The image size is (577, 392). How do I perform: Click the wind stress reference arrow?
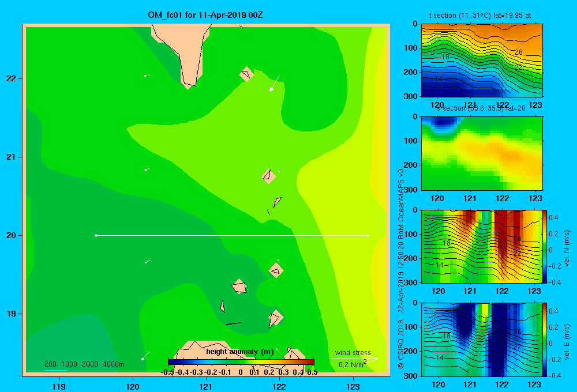(x=354, y=359)
